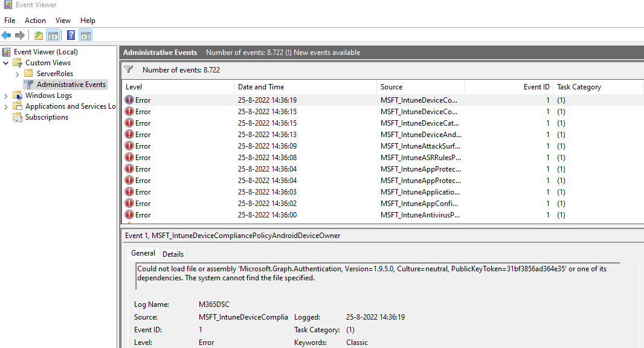This screenshot has width=644, height=348.
Task: Open the Action menu
Action: pyautogui.click(x=35, y=20)
